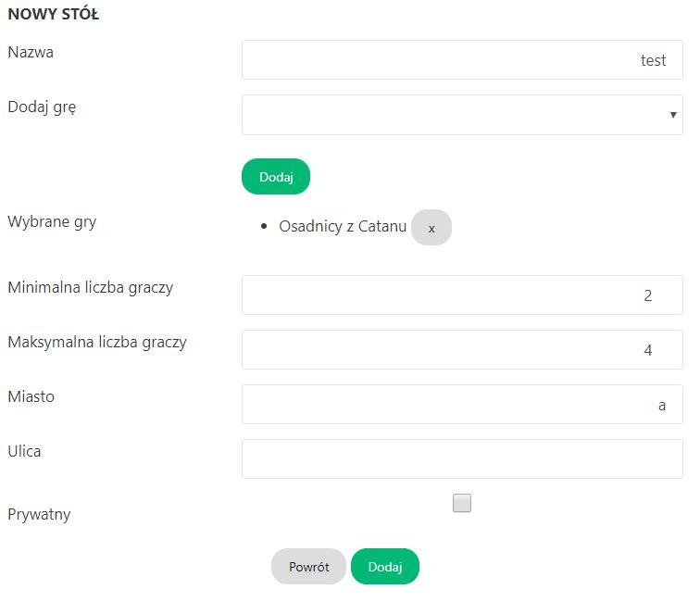The image size is (700, 602).
Task: Click the 'Nazwa' field label
Action: pos(31,53)
